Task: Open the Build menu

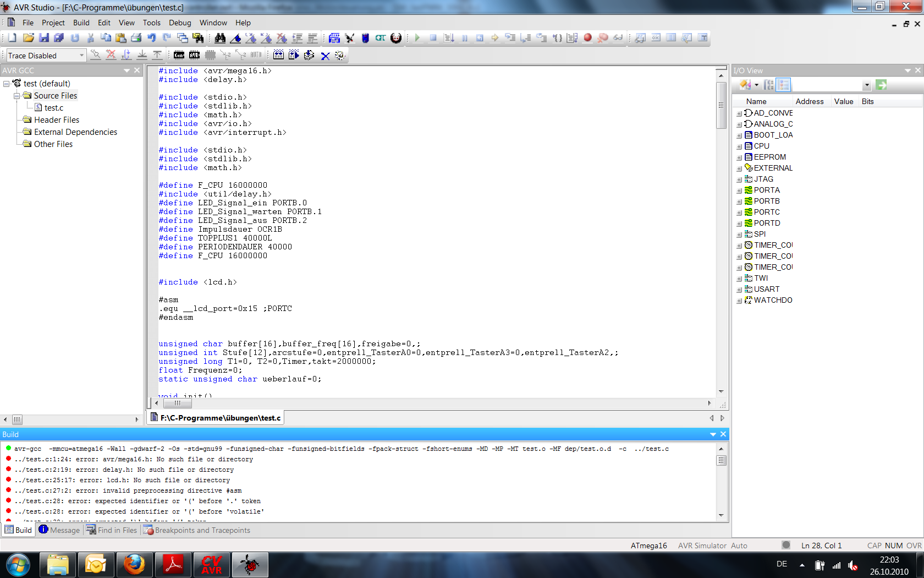Action: tap(81, 23)
